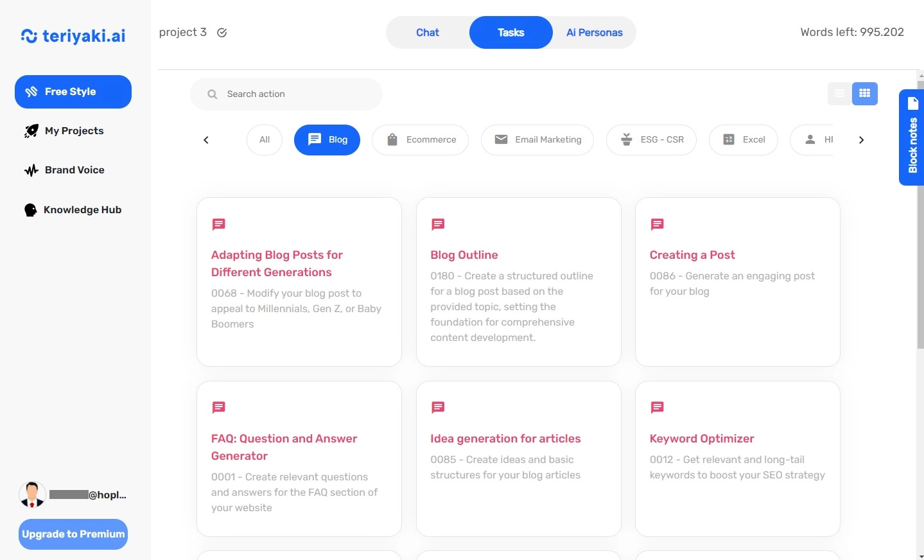Click Upgrade to Premium button
The width and height of the screenshot is (924, 560).
click(x=73, y=534)
